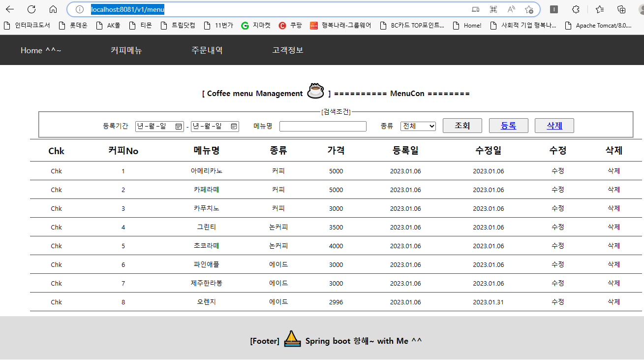Click 수정 for 초코라떼 row
This screenshot has width=644, height=360.
[558, 246]
